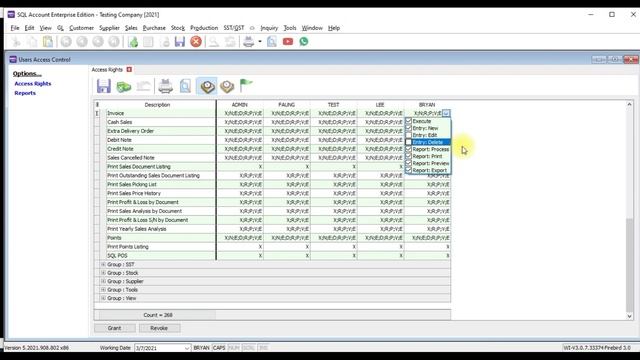Image resolution: width=640 pixels, height=360 pixels.
Task: Toggle the Report: Preview checkbox
Action: click(409, 163)
